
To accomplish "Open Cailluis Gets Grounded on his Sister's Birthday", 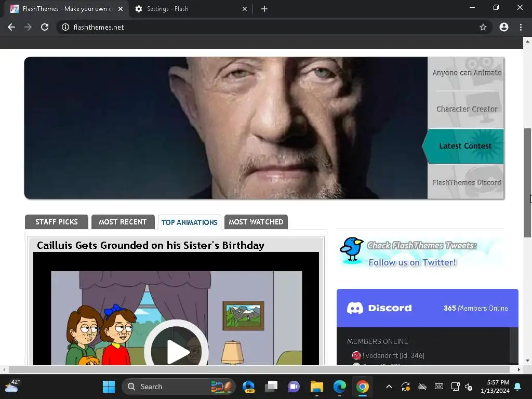I will click(151, 245).
